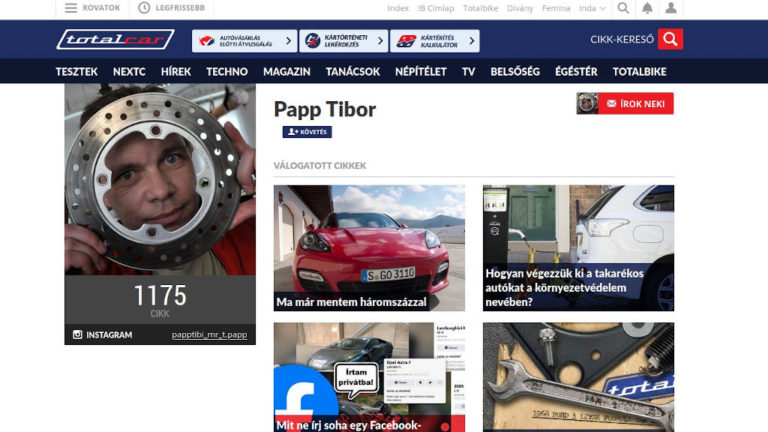Click the Cikk-kereső label

[622, 40]
